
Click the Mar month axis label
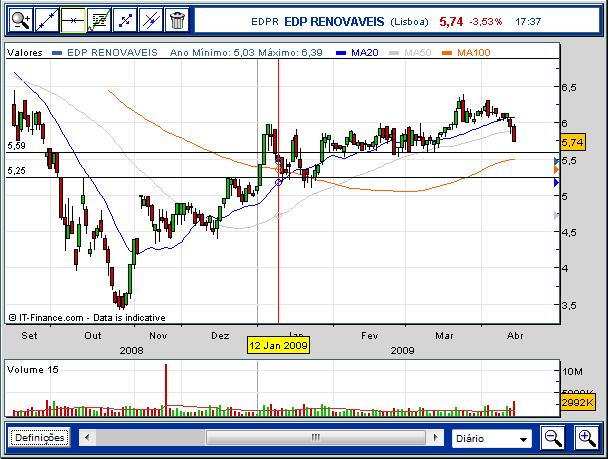click(444, 335)
